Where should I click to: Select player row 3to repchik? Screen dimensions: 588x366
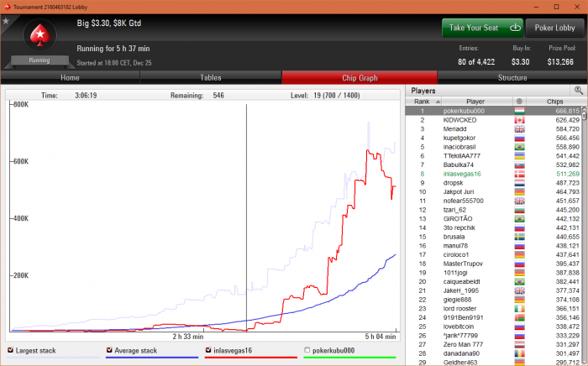pyautogui.click(x=493, y=227)
